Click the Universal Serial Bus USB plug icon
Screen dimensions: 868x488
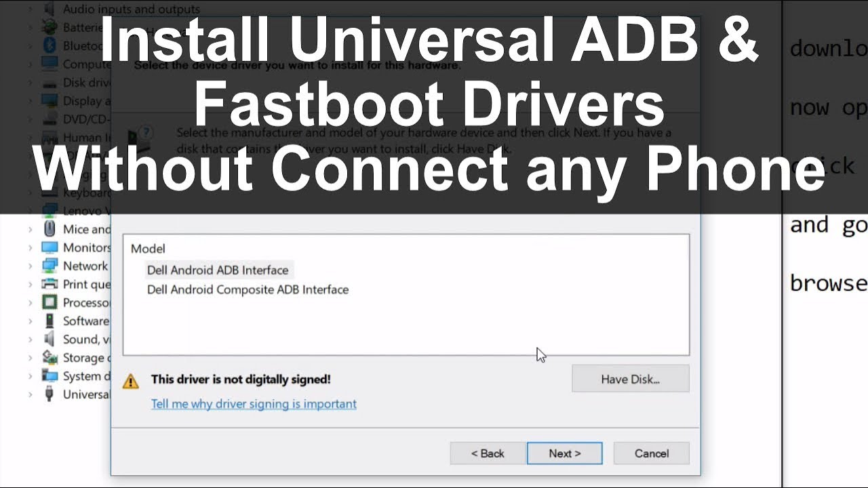[50, 394]
